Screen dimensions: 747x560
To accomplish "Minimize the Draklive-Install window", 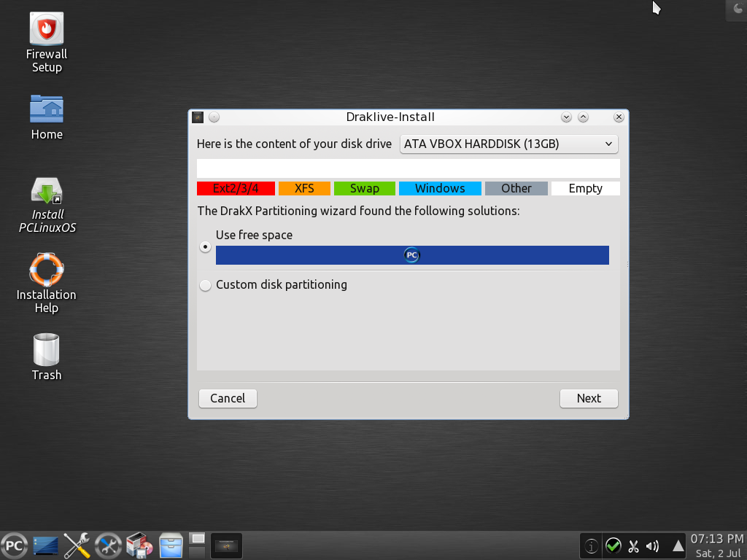I will click(x=566, y=117).
